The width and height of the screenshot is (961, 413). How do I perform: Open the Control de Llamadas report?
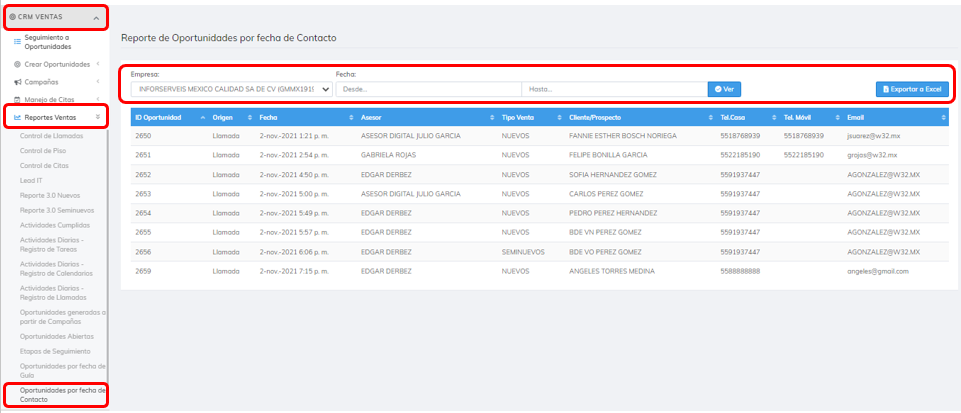click(52, 135)
